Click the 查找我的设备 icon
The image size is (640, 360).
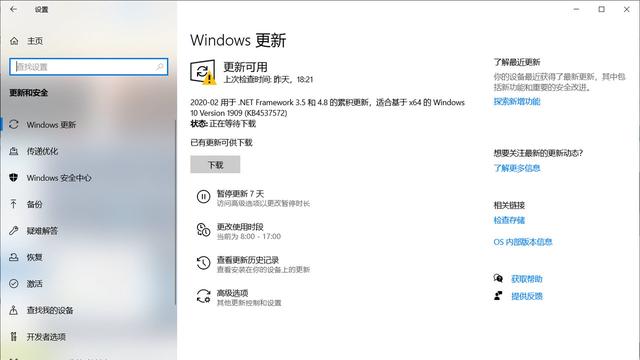[13, 310]
